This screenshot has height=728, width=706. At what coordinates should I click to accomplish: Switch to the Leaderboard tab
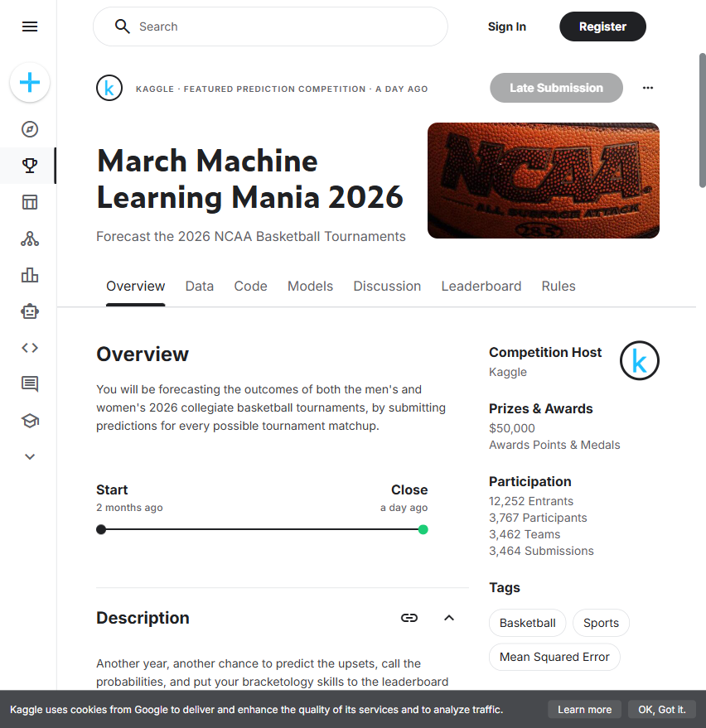pos(481,286)
